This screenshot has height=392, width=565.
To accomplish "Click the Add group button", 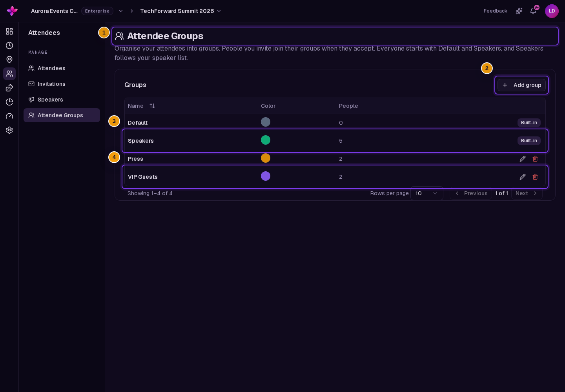I will (x=521, y=85).
